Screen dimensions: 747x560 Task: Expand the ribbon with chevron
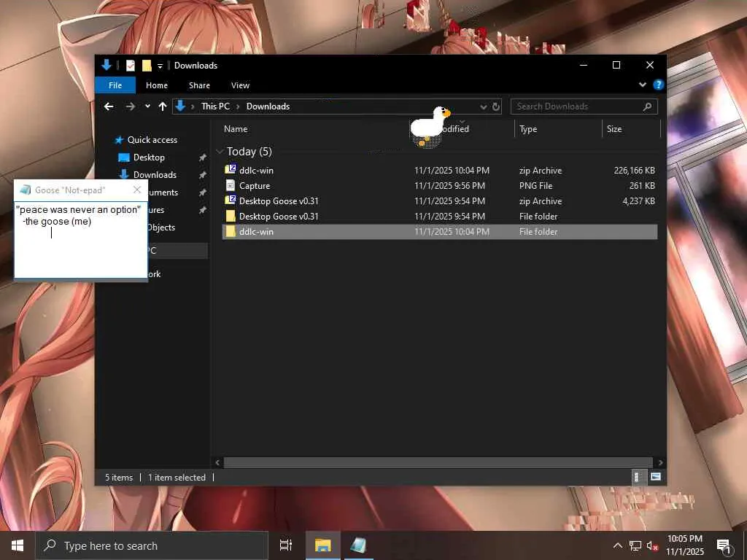643,85
